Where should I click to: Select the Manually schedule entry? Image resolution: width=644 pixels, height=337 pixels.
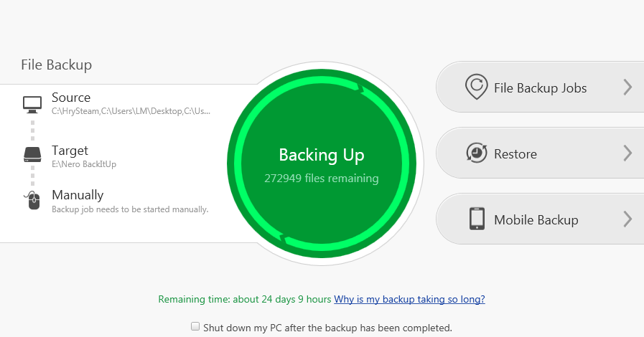coord(130,201)
